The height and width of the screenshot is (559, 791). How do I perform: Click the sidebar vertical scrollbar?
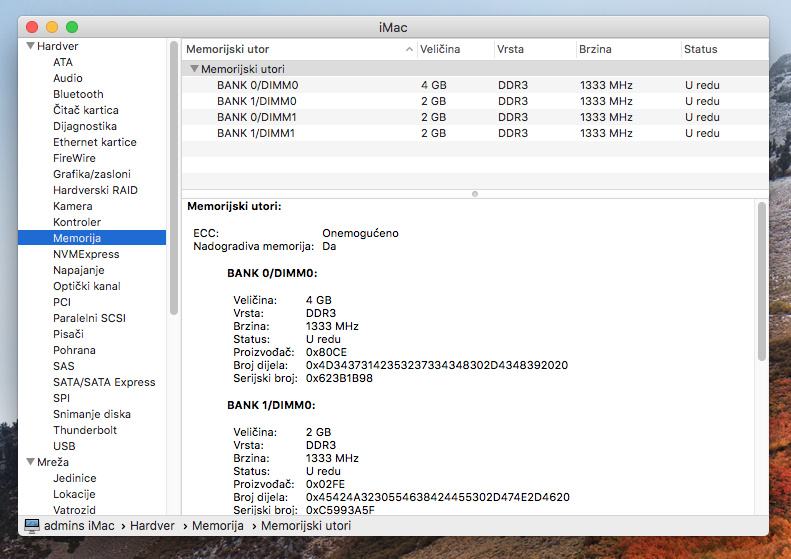click(174, 178)
